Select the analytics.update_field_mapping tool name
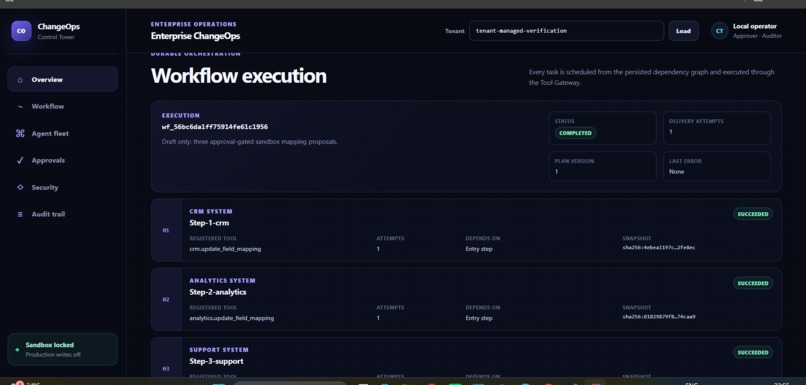Screen dimensions: 806x385 coord(231,318)
